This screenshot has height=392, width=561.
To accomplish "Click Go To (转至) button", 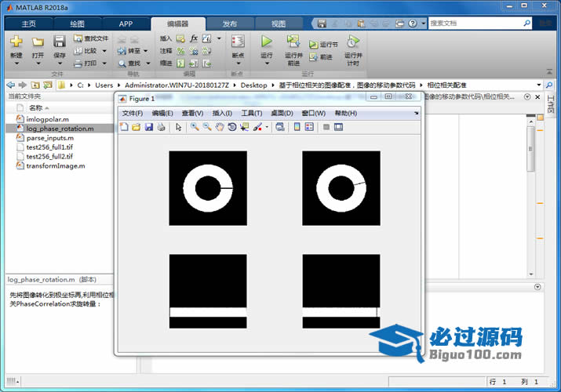I will (130, 51).
